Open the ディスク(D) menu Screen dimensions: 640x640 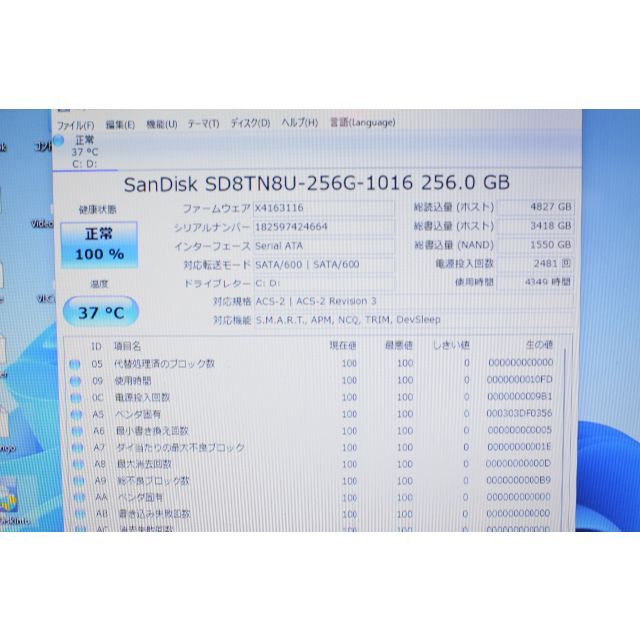click(x=250, y=123)
